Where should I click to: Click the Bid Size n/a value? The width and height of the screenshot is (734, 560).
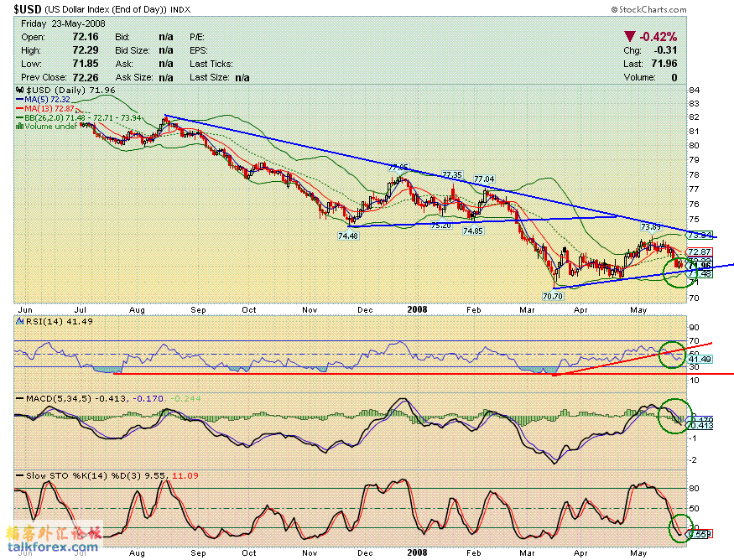point(166,50)
